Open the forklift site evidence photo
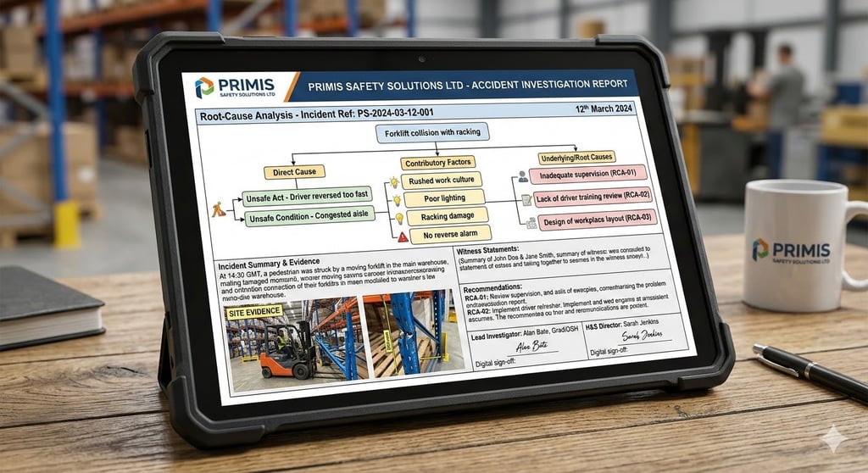The width and height of the screenshot is (868, 473). [x=294, y=342]
